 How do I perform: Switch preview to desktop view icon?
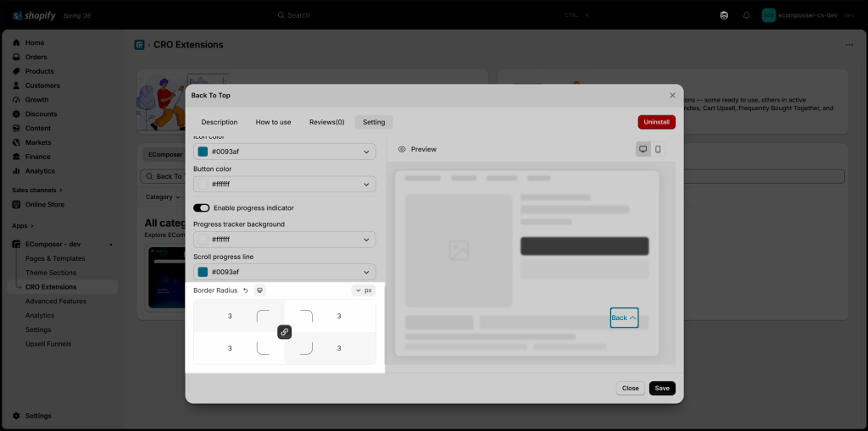tap(643, 149)
